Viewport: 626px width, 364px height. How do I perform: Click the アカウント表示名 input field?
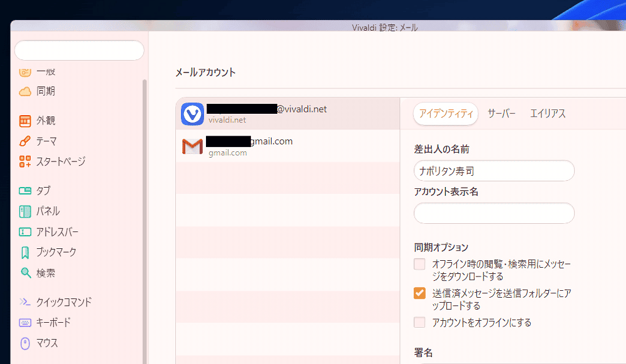[494, 213]
